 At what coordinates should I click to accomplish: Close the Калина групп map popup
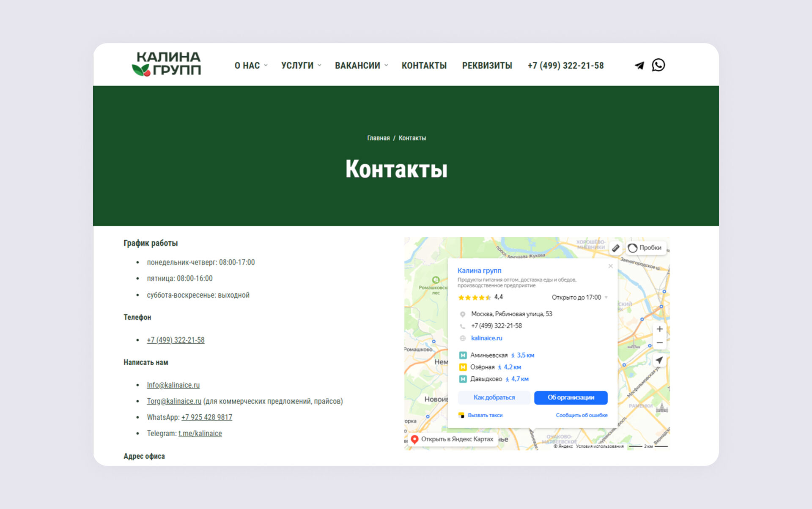(610, 266)
